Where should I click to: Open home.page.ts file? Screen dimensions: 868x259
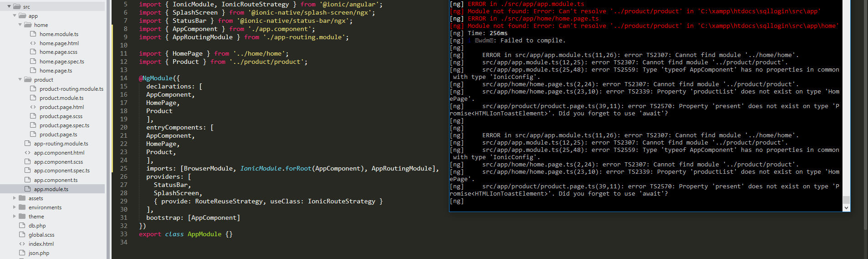click(56, 71)
